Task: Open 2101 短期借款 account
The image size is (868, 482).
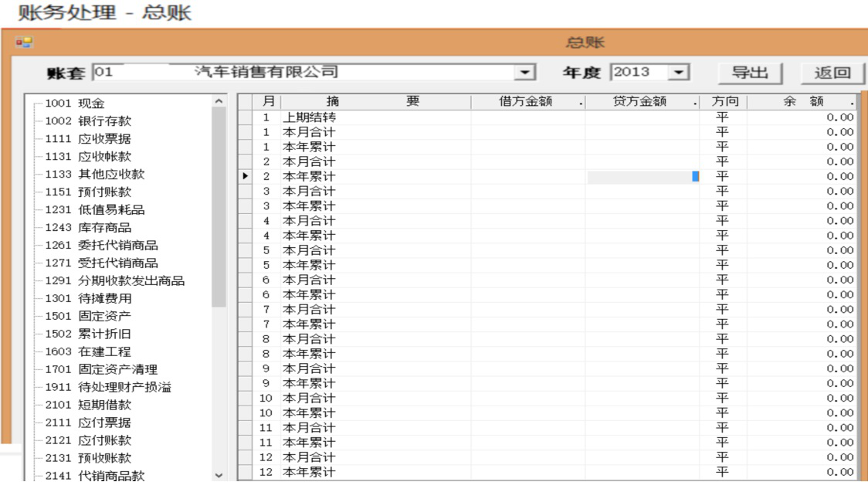Action: coord(87,405)
